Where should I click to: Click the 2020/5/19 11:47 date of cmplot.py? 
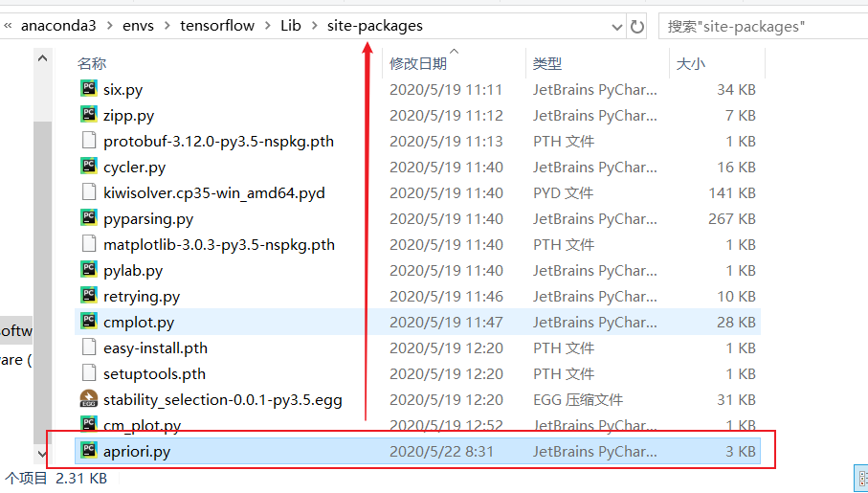click(446, 322)
